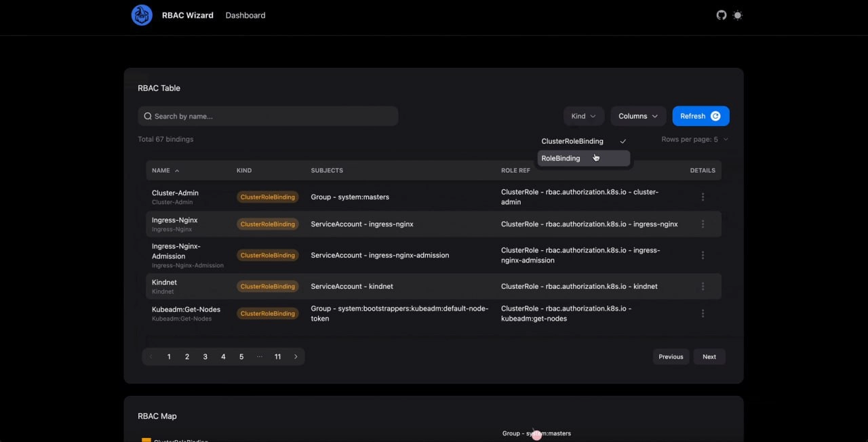Click the Role Ref column header

[515, 171]
